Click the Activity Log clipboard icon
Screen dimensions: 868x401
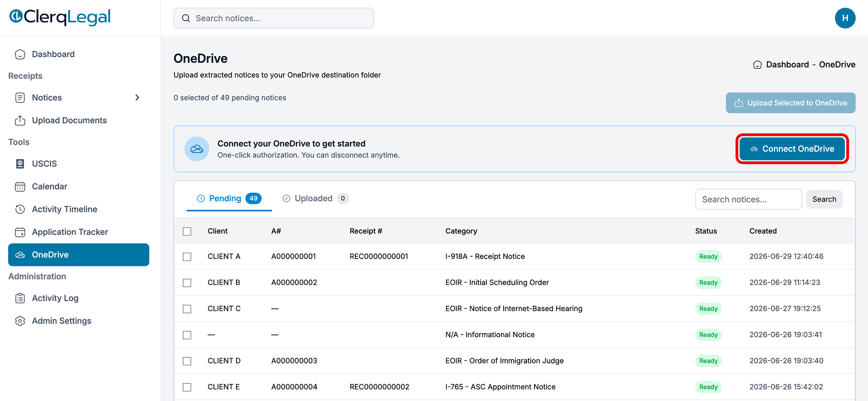click(20, 298)
